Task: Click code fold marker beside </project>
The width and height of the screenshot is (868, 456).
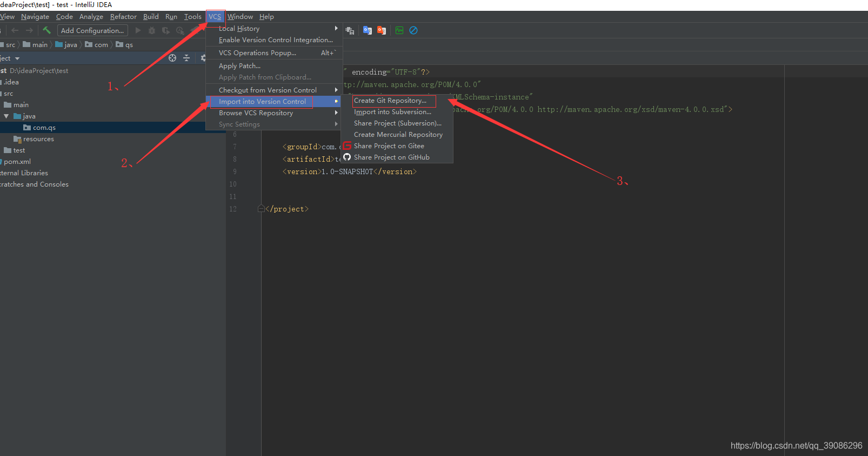Action: click(x=262, y=209)
